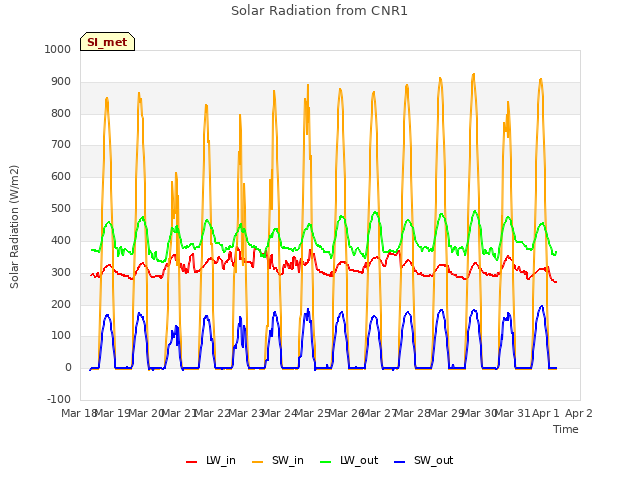Click the -100 y-axis tick label
Viewport: 640px width, 480px height.
59,399
